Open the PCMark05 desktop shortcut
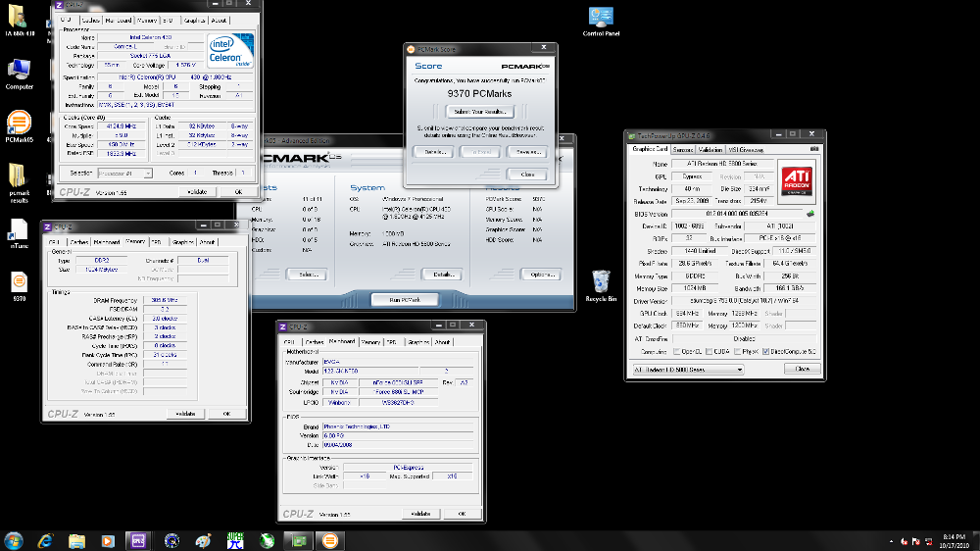Screen dimensions: 980x551 [x=19, y=126]
